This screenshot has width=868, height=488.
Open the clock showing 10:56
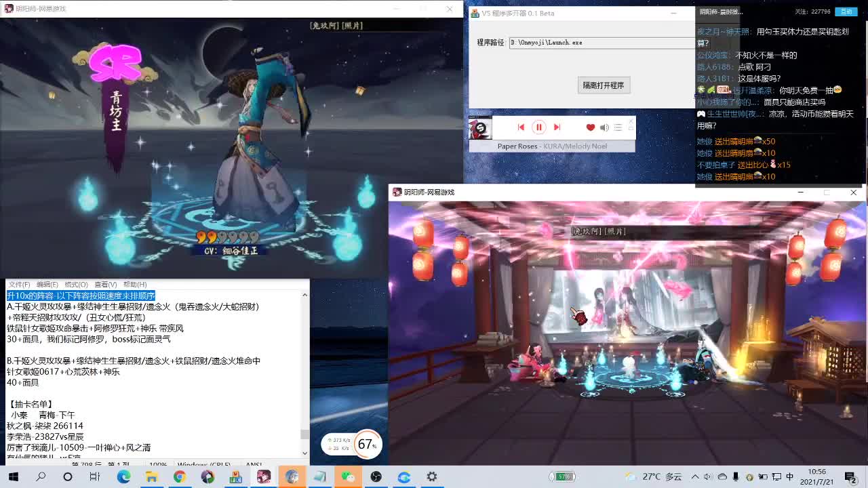[x=817, y=476]
